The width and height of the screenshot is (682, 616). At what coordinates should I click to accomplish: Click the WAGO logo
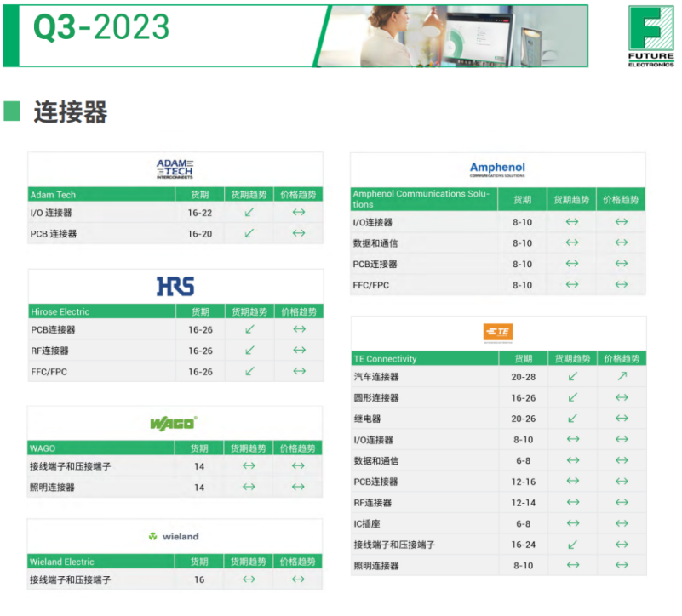pyautogui.click(x=174, y=423)
